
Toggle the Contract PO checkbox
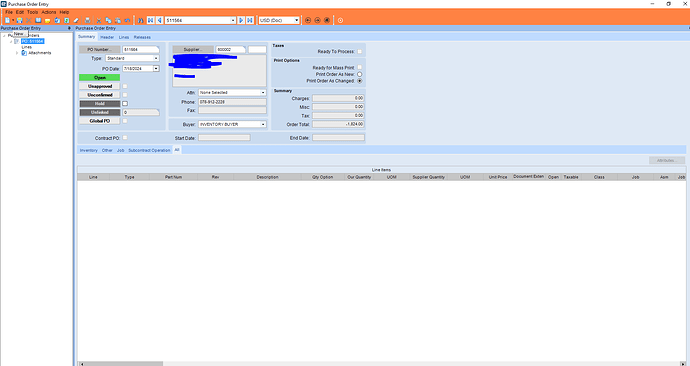click(x=125, y=138)
